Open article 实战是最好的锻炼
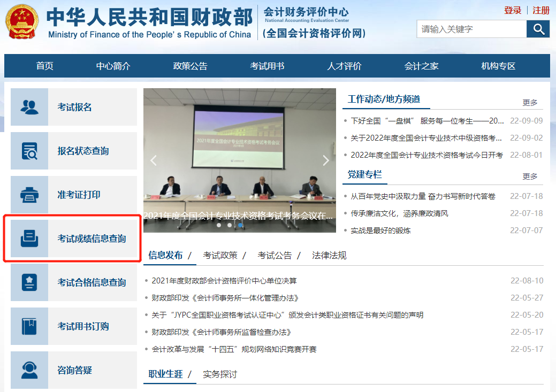Image resolution: width=556 pixels, height=392 pixels. [380, 230]
